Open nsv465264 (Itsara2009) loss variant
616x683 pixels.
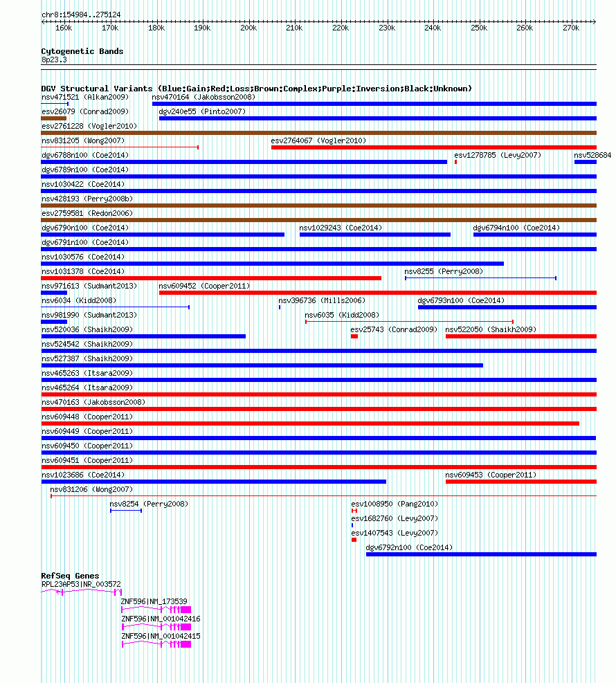(318, 394)
